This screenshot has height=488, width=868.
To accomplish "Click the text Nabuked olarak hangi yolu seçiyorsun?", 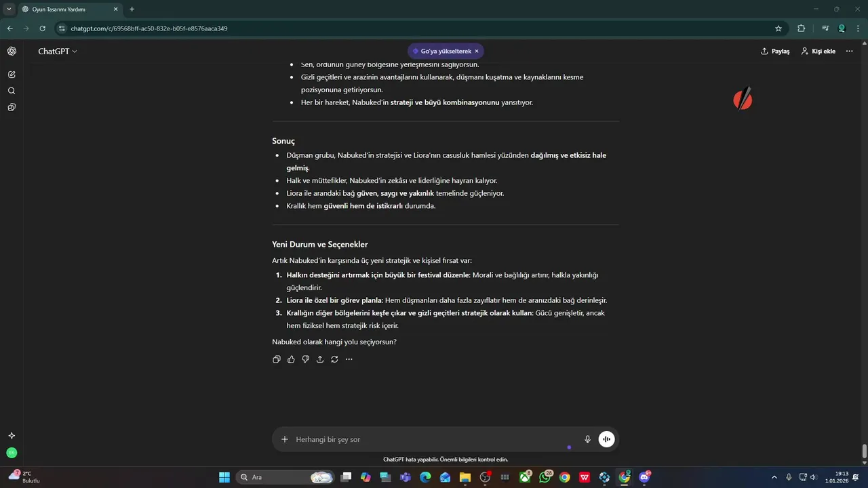I will (x=334, y=342).
